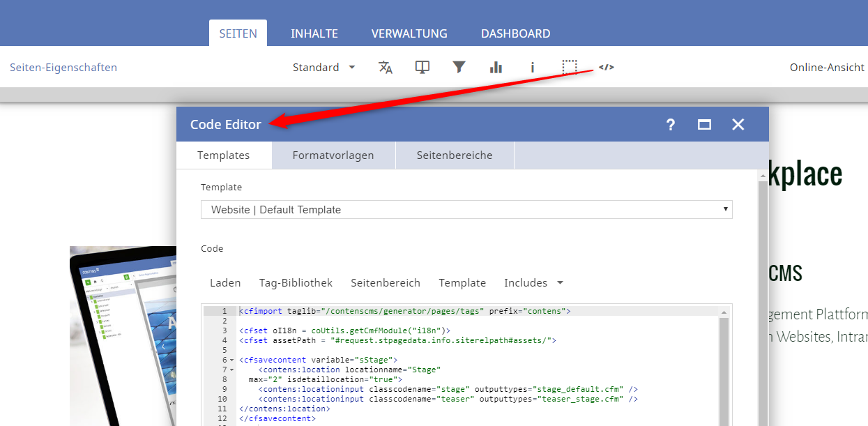Maximize the Code Editor dialog

704,125
